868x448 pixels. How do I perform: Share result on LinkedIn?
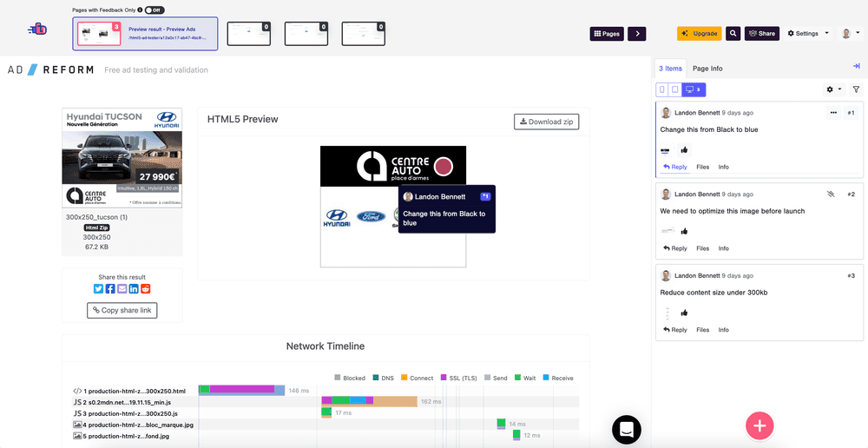point(134,288)
